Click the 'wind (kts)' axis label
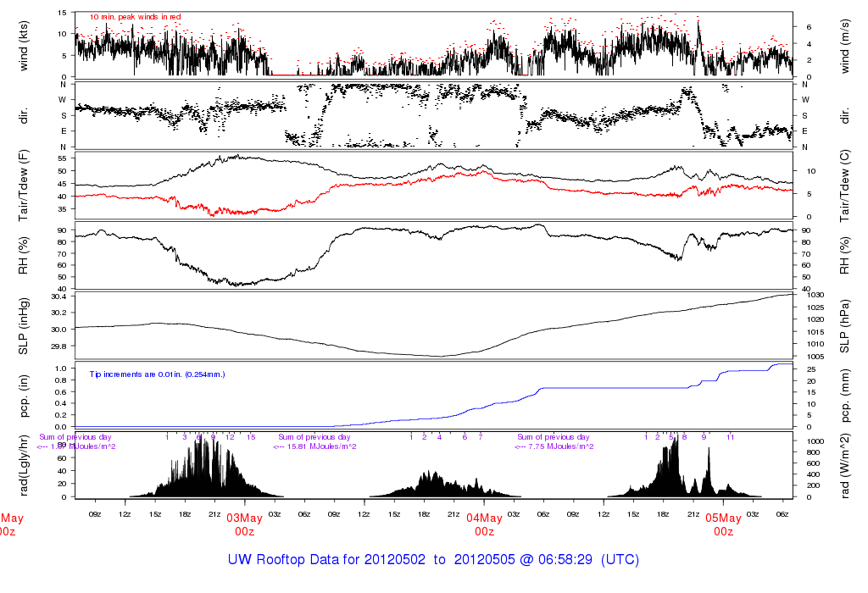 23,46
